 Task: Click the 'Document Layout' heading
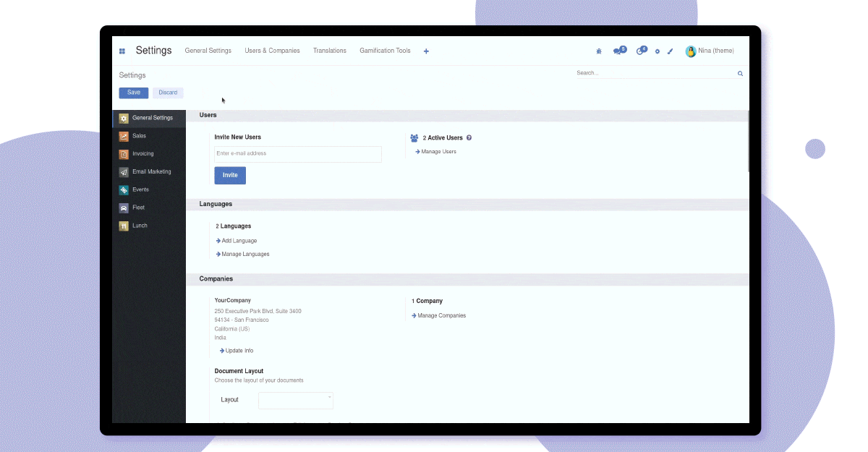tap(239, 371)
